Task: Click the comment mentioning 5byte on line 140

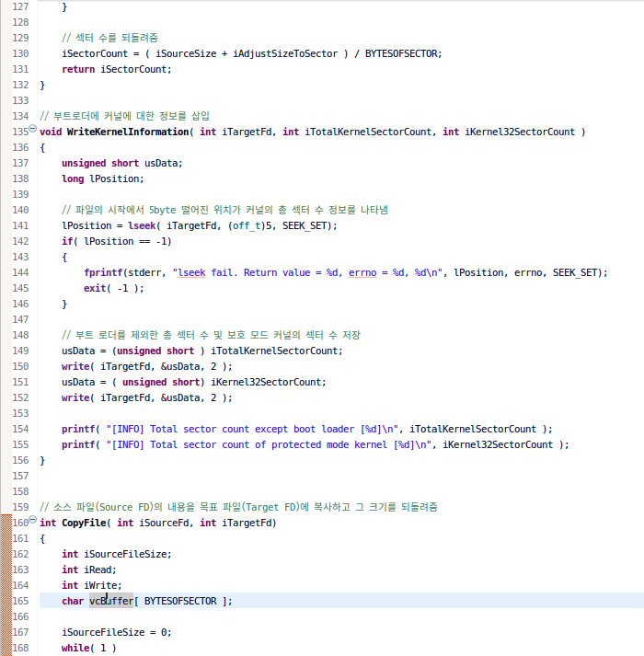Action: tap(224, 210)
